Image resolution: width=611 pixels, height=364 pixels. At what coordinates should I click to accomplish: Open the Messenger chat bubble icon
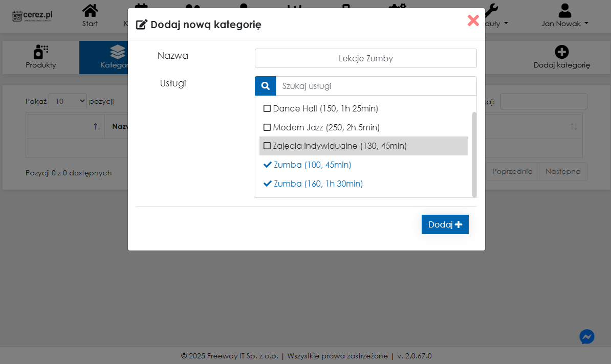point(586,336)
